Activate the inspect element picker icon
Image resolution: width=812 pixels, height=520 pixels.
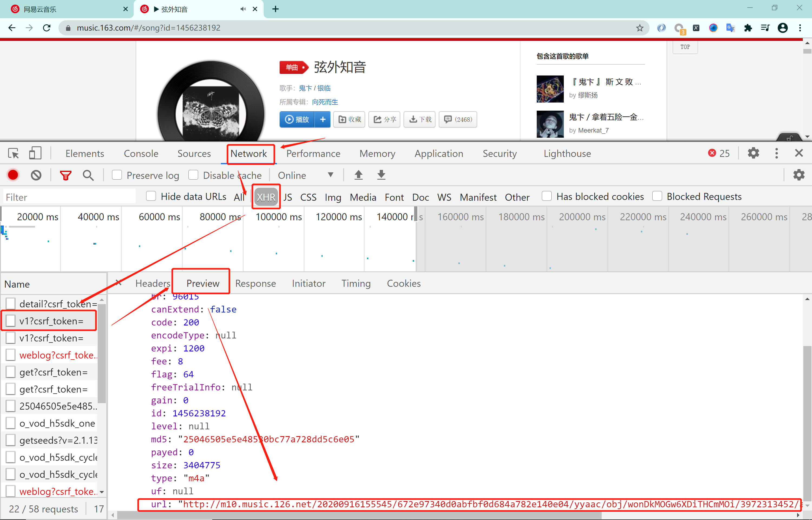14,154
